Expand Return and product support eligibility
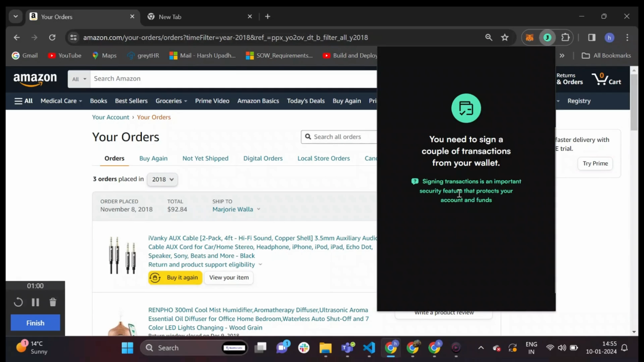644x362 pixels. pos(205,265)
